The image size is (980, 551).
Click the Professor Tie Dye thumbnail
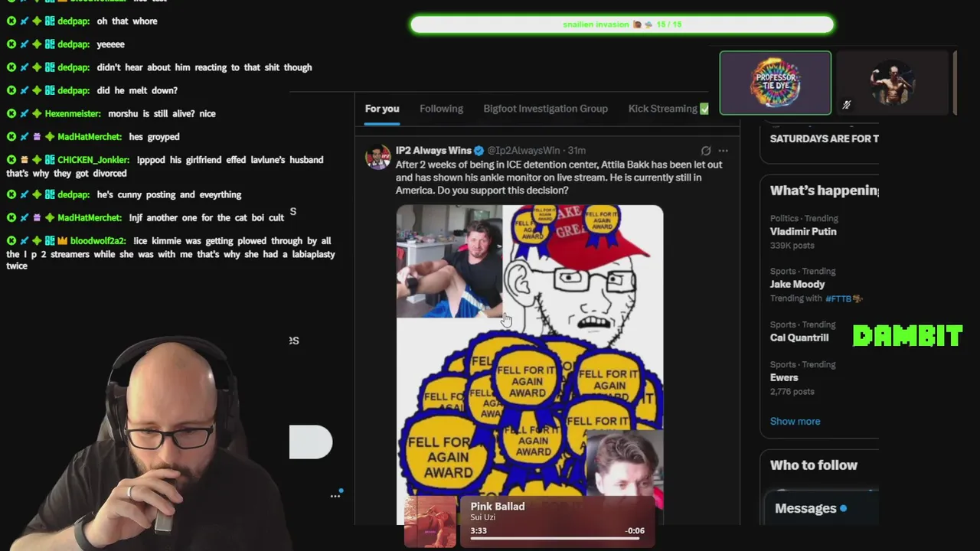click(775, 83)
